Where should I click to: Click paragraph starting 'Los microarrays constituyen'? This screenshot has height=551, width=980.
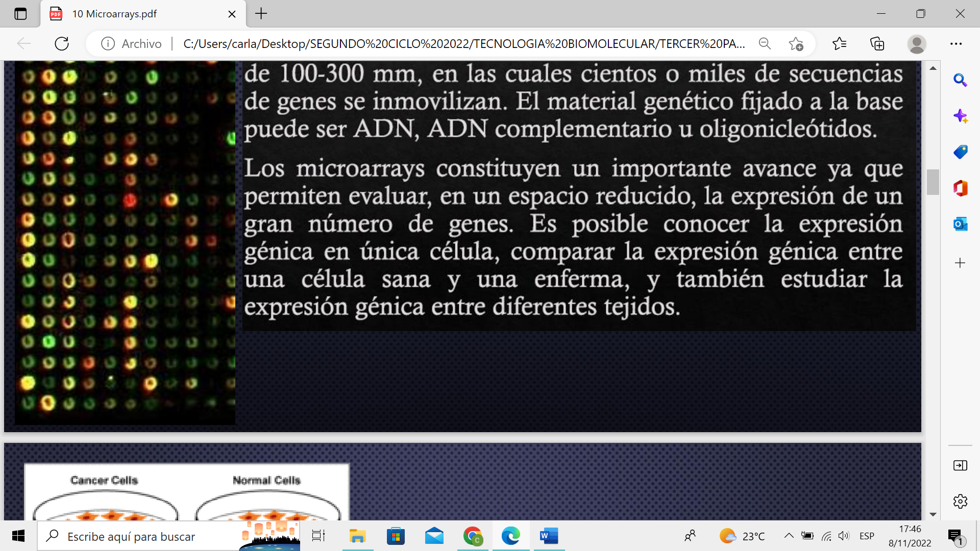574,237
